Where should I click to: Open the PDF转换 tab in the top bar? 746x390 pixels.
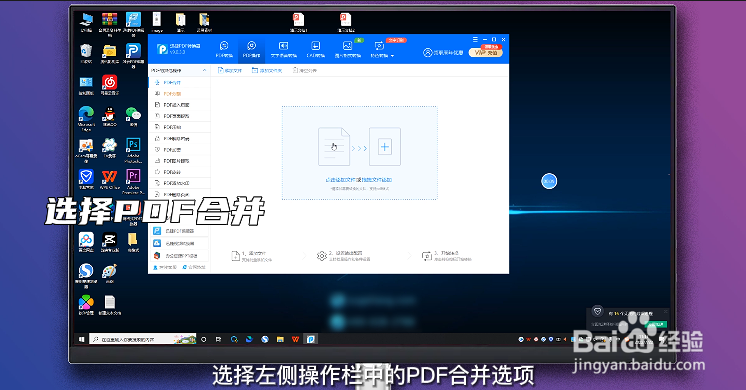pyautogui.click(x=224, y=49)
